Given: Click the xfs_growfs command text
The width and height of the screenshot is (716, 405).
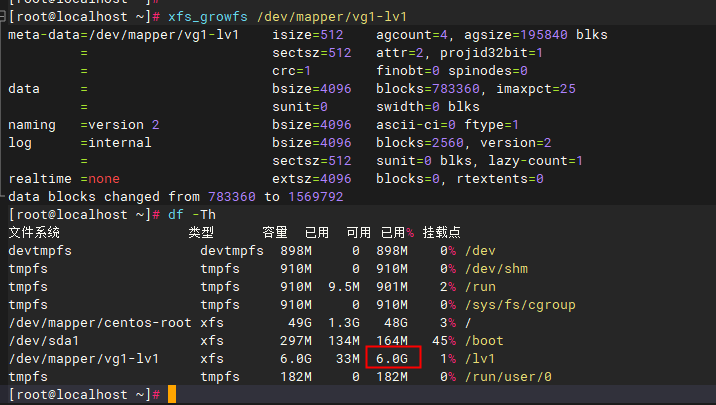Looking at the screenshot, I should tap(208, 17).
